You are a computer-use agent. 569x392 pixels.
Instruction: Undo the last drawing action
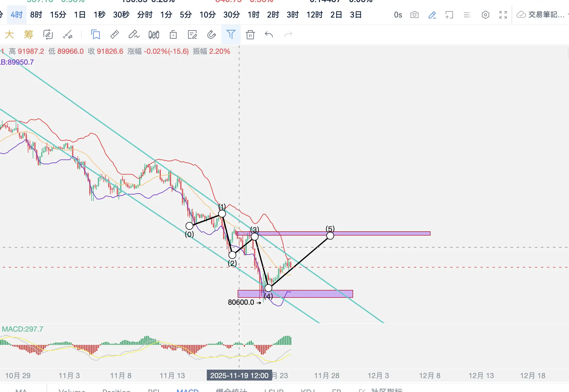click(x=269, y=35)
